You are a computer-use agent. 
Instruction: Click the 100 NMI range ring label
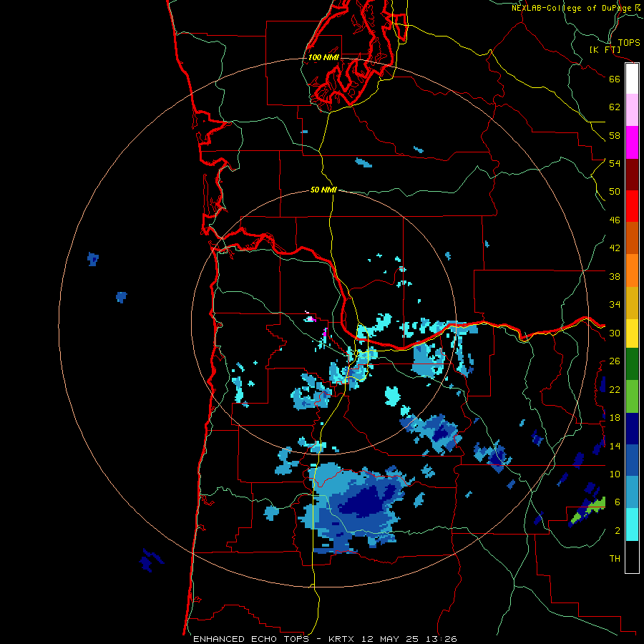323,57
